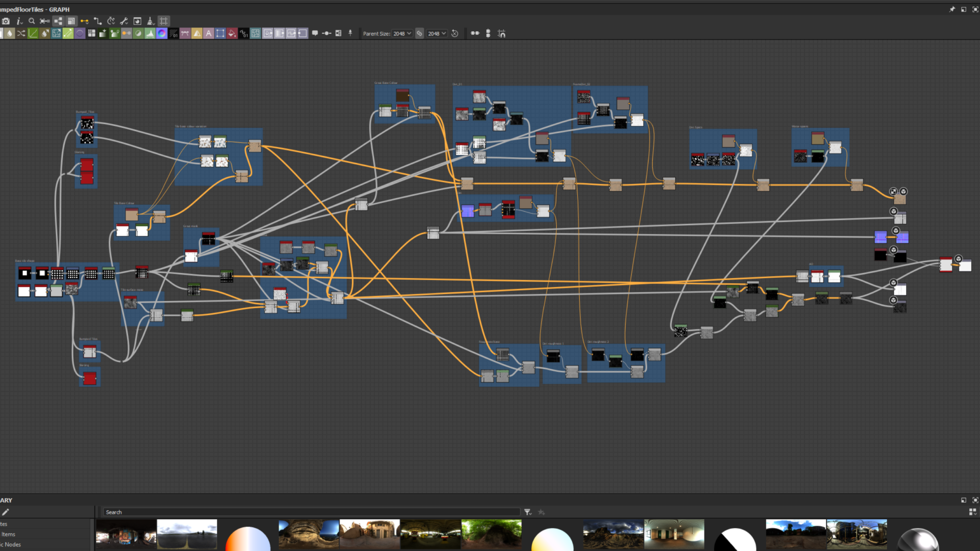
Task: Open graph search with the magnifier icon
Action: point(31,22)
